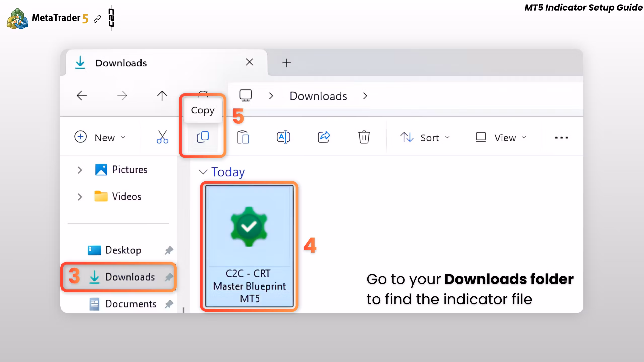Open the View dropdown
Screen dimensions: 644x362
pyautogui.click(x=501, y=137)
